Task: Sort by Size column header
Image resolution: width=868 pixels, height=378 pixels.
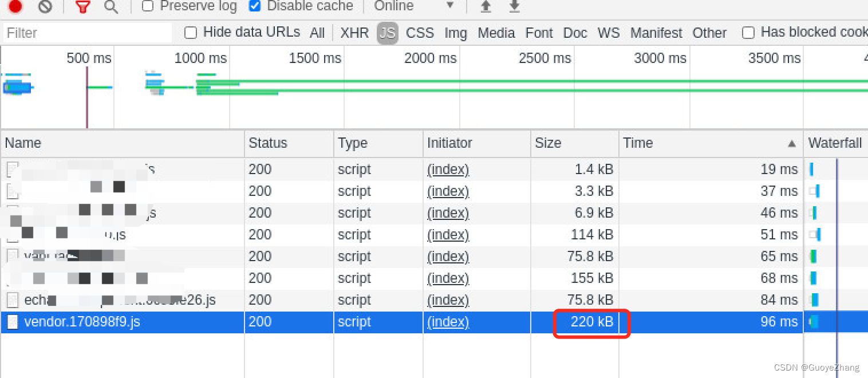Action: [575, 143]
